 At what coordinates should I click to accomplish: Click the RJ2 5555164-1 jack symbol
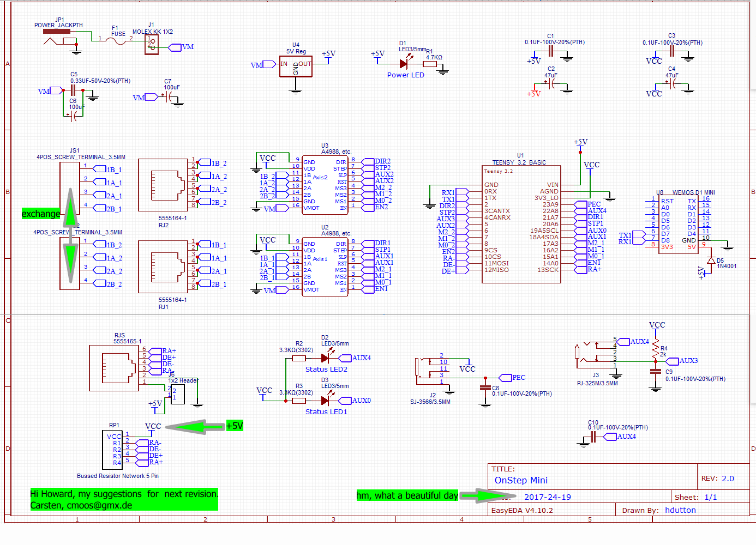coord(163,185)
